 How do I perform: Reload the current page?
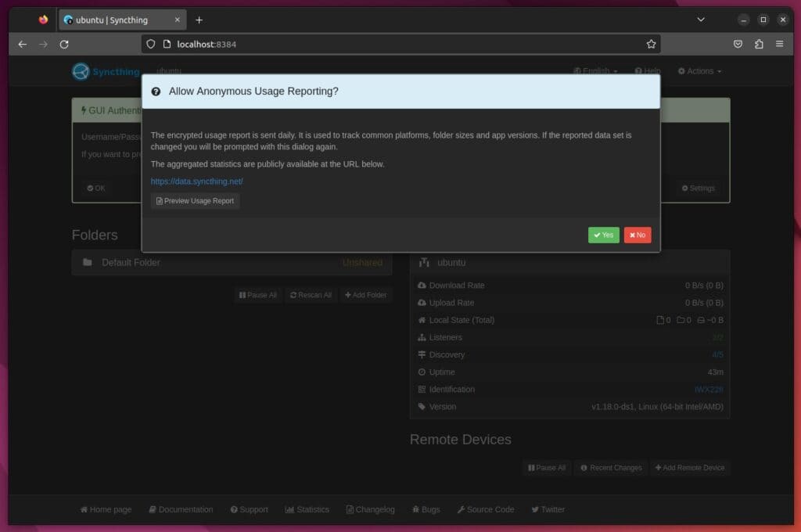64,45
